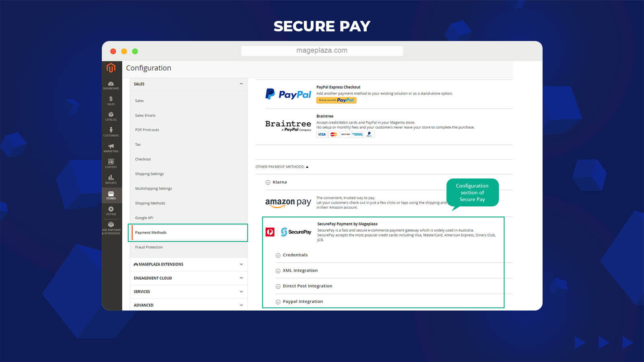Image resolution: width=644 pixels, height=362 pixels.
Task: Open Reports via the chart icon
Action: pyautogui.click(x=111, y=179)
